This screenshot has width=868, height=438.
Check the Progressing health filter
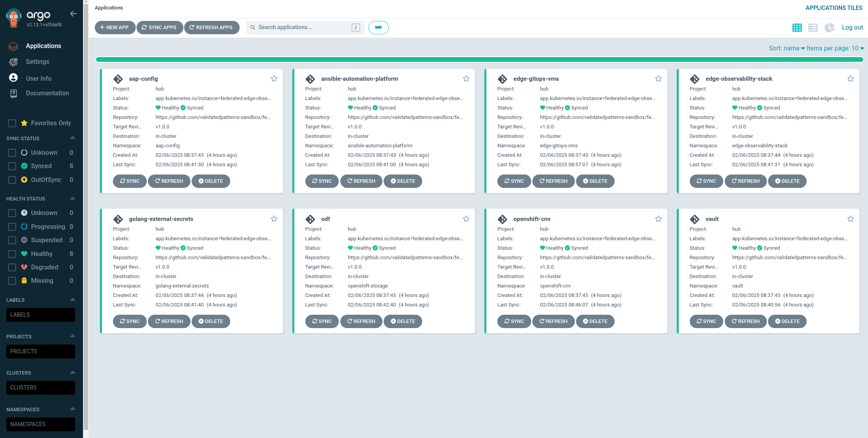click(12, 227)
